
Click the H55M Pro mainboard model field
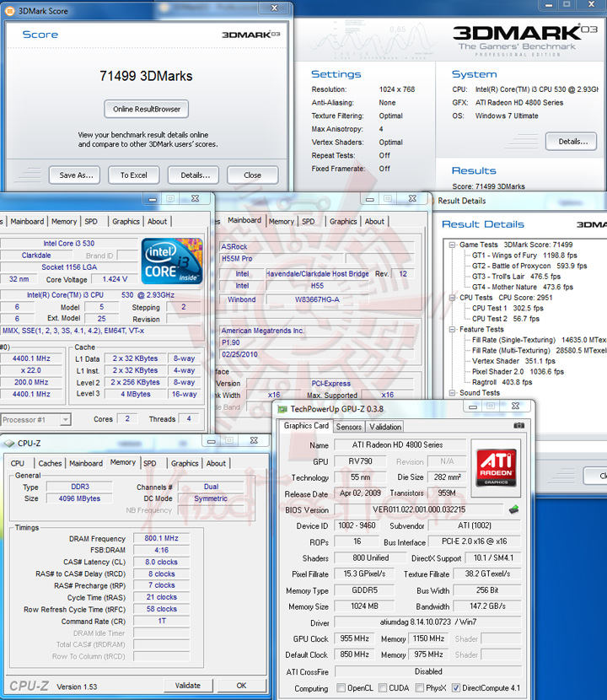282,258
